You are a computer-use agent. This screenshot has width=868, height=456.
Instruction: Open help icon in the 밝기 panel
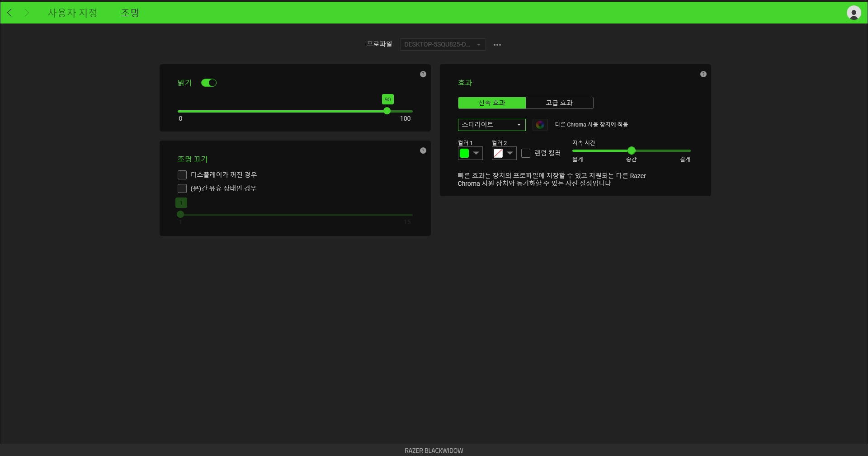tap(423, 74)
